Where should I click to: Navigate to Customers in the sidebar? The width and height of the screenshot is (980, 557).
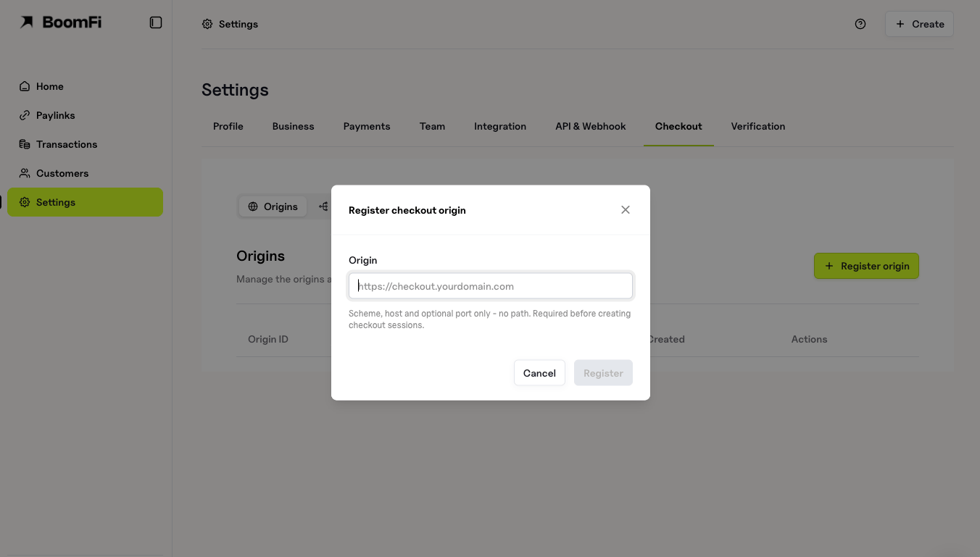coord(86,173)
